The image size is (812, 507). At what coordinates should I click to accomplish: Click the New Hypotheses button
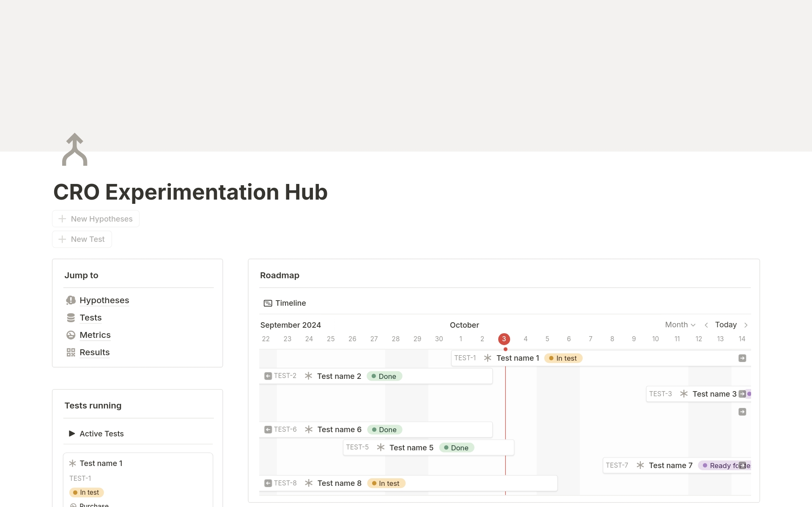tap(95, 219)
